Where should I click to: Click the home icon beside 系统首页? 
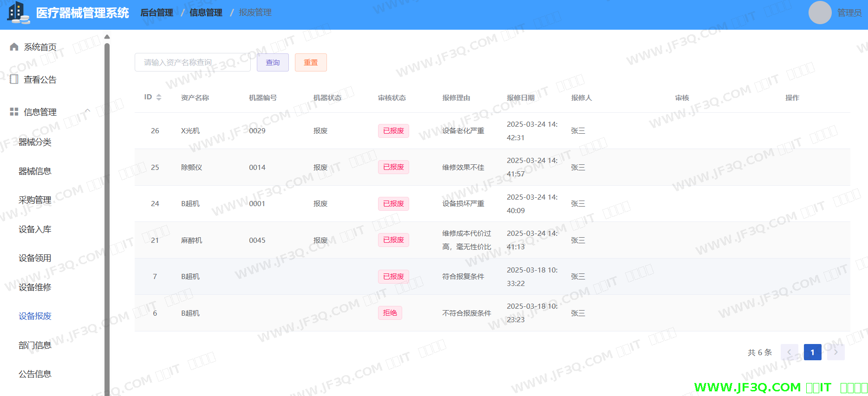14,47
